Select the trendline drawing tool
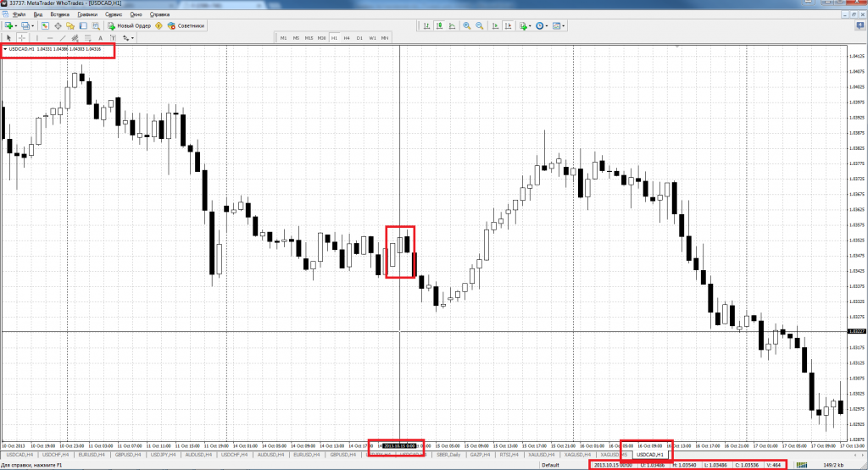 click(63, 38)
